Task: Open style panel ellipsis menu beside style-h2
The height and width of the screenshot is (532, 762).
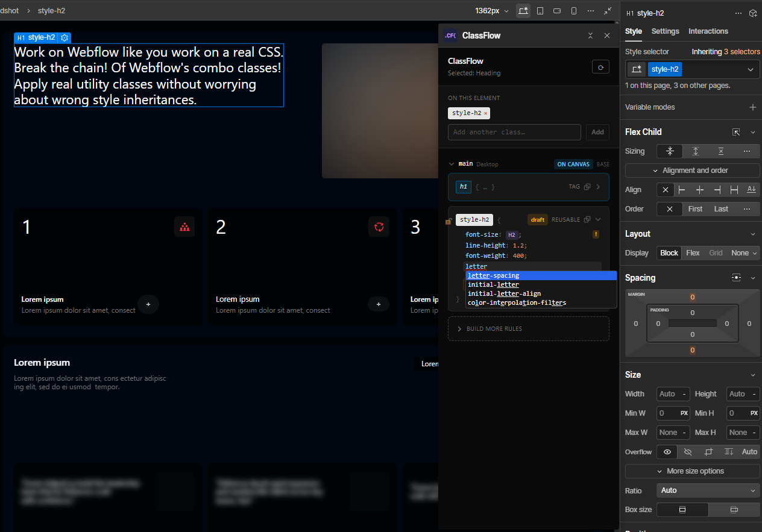Action: [x=738, y=13]
